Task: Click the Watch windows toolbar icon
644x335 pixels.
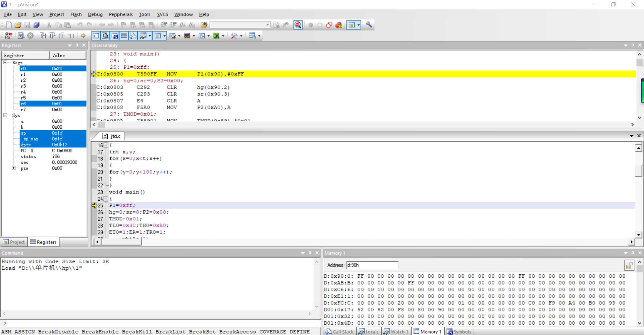Action: [x=143, y=36]
